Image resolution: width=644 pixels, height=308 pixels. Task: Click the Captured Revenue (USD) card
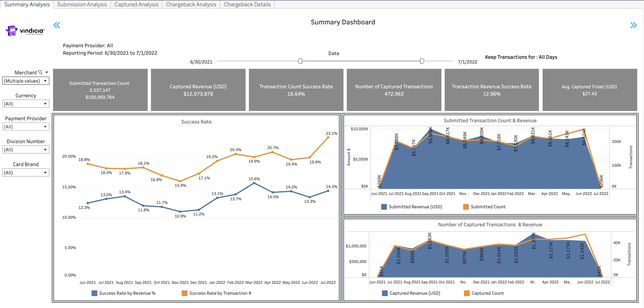198,90
